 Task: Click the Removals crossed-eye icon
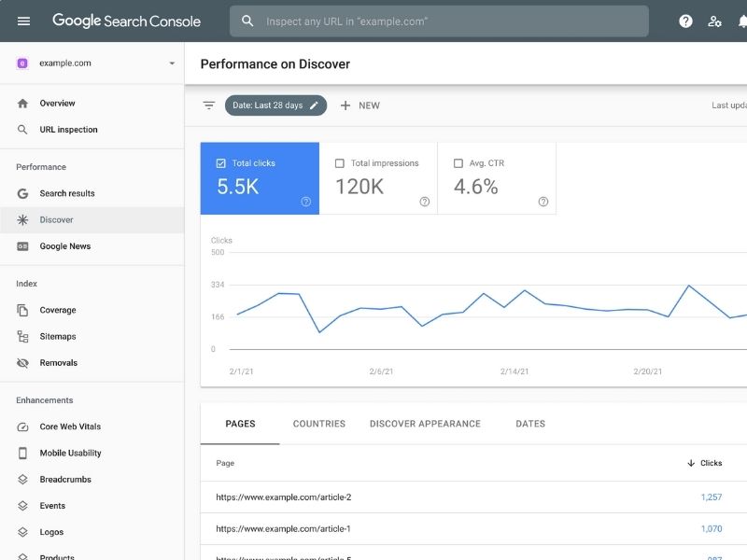point(22,363)
